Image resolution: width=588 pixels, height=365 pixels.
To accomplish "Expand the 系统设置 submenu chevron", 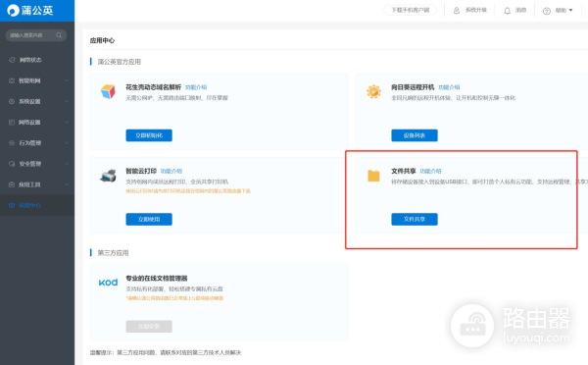I will pos(67,101).
